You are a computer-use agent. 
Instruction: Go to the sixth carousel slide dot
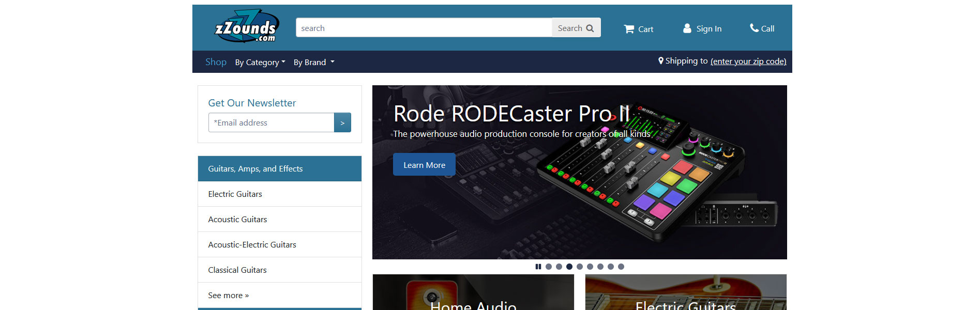600,267
